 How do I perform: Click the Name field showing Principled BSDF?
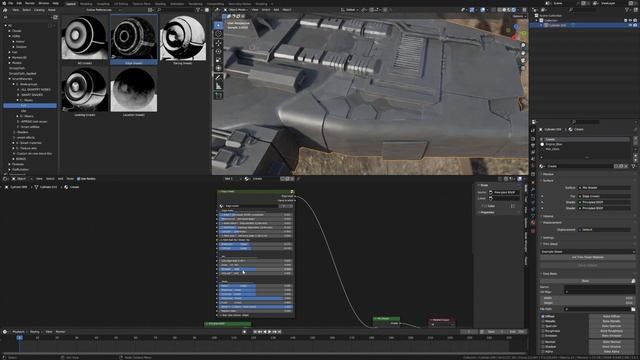(x=504, y=192)
